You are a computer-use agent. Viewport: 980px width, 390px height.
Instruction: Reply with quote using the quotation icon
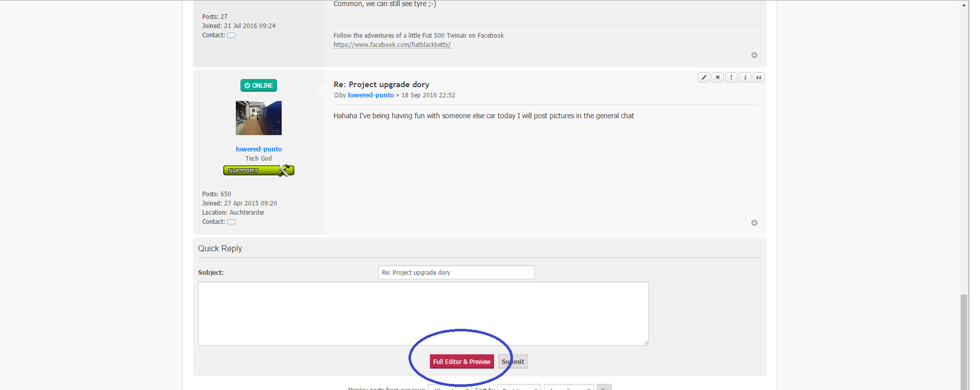[758, 77]
